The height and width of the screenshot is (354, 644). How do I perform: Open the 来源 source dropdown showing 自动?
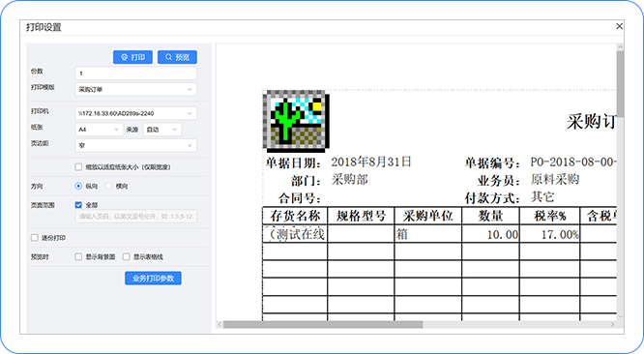[162, 130]
